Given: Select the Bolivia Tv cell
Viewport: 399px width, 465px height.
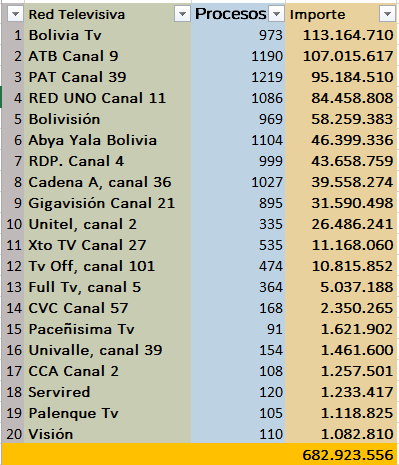Looking at the screenshot, I should tap(108, 35).
